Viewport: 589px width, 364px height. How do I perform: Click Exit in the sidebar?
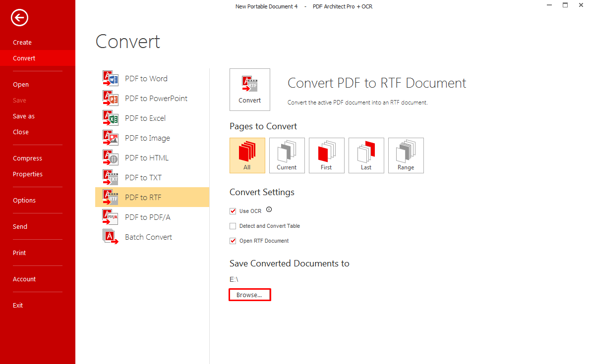click(x=18, y=306)
